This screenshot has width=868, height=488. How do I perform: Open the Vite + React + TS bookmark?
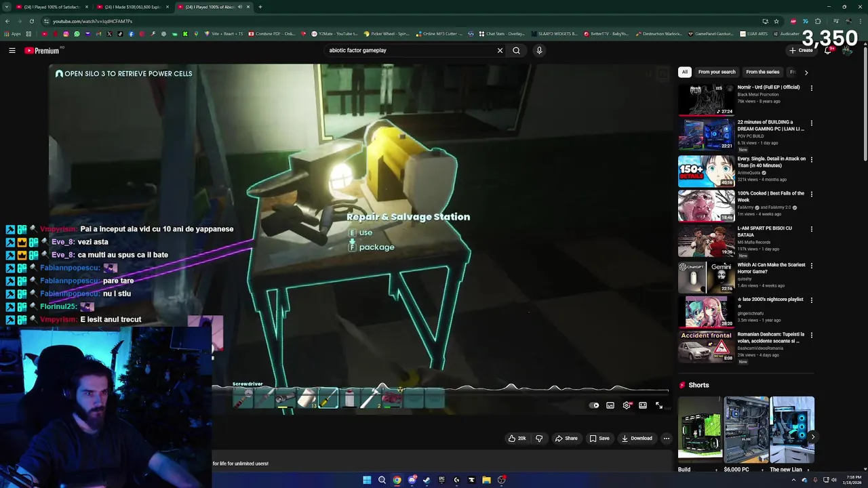[223, 34]
